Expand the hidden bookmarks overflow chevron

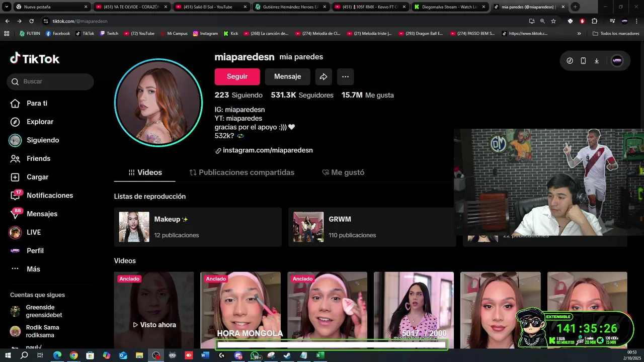click(579, 34)
